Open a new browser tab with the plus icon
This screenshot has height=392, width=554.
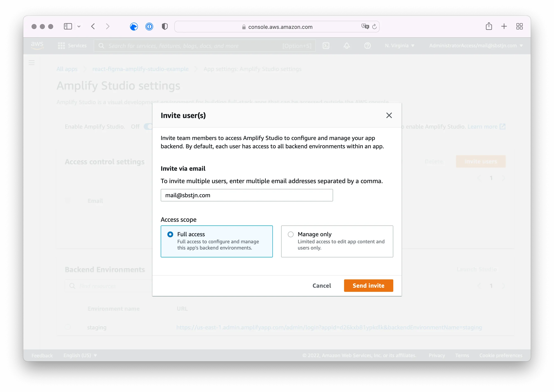pyautogui.click(x=504, y=26)
